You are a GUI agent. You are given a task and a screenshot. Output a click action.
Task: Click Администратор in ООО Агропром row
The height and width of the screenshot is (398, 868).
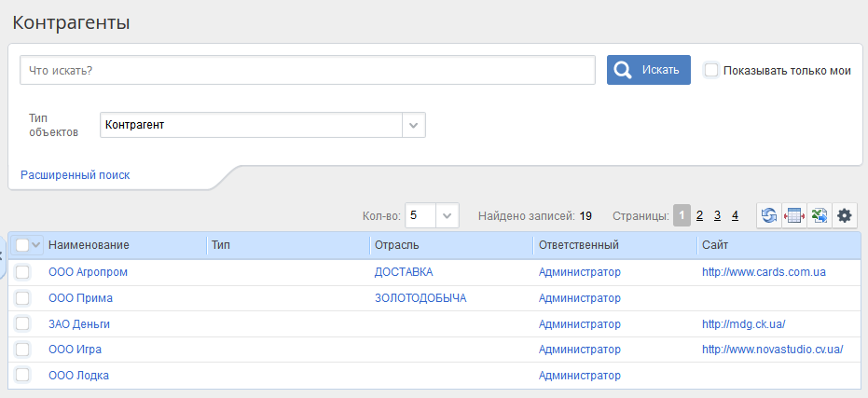(x=580, y=272)
